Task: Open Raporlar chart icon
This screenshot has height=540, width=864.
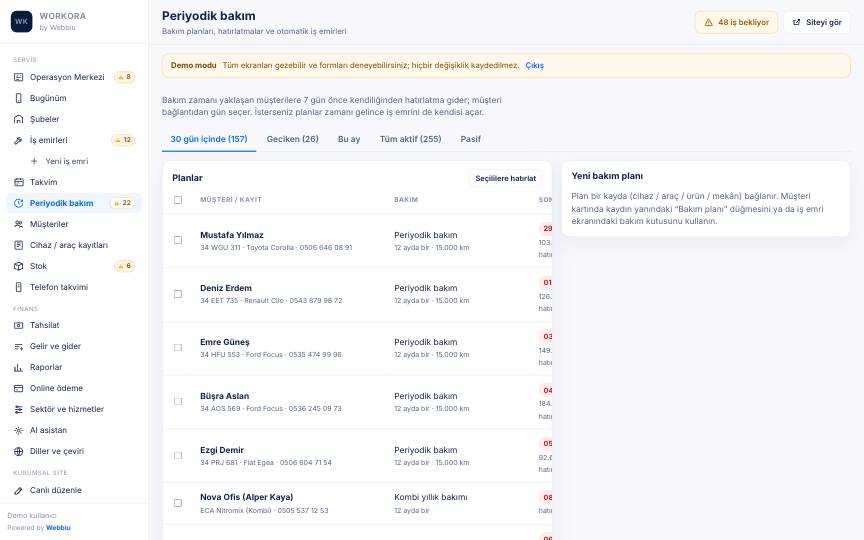Action: [18, 367]
